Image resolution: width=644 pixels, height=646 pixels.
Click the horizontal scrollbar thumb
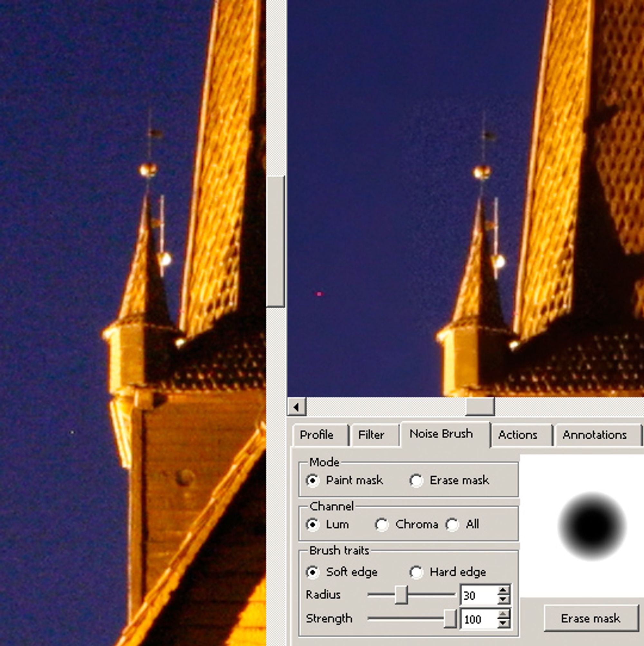[480, 407]
